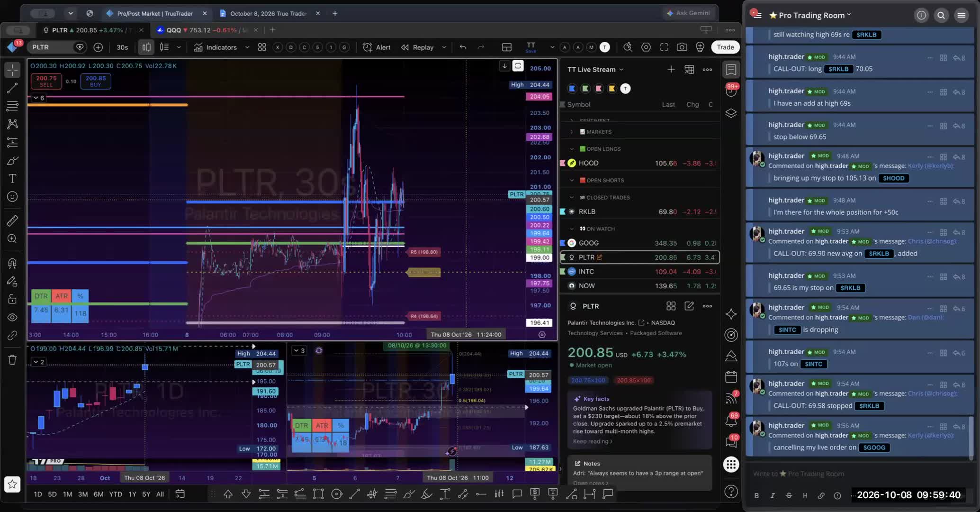Pick the yellow flag color filter
980x512 pixels.
(x=612, y=88)
